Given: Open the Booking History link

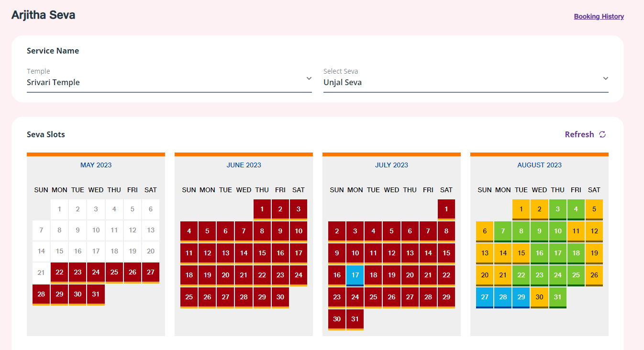Looking at the screenshot, I should 599,16.
